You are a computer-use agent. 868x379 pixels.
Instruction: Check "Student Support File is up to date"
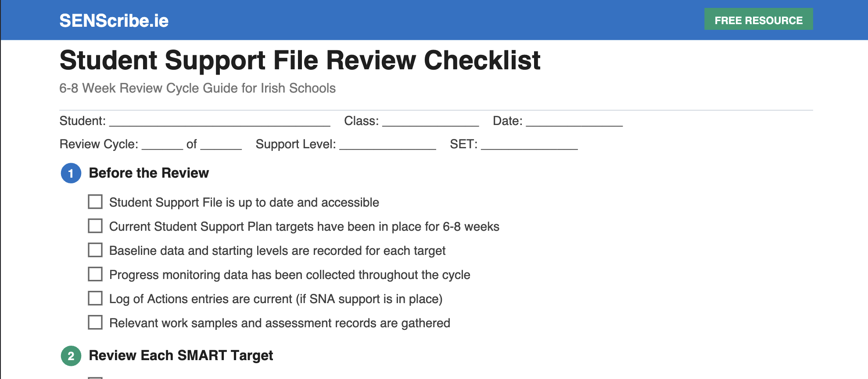pyautogui.click(x=95, y=202)
